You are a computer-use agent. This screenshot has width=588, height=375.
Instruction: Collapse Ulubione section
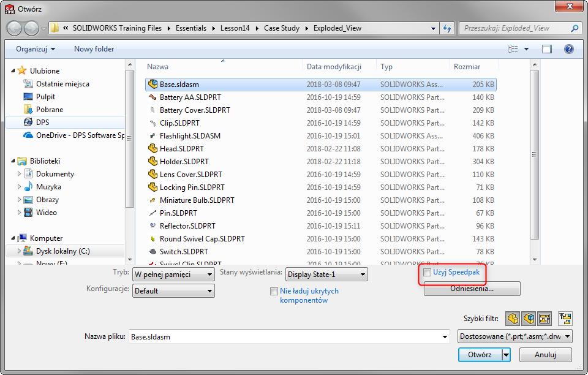coord(13,71)
